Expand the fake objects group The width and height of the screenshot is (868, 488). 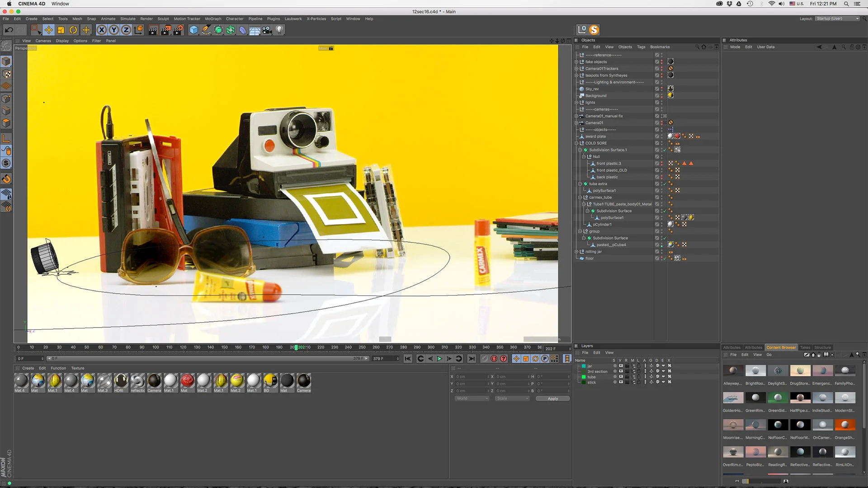click(576, 62)
